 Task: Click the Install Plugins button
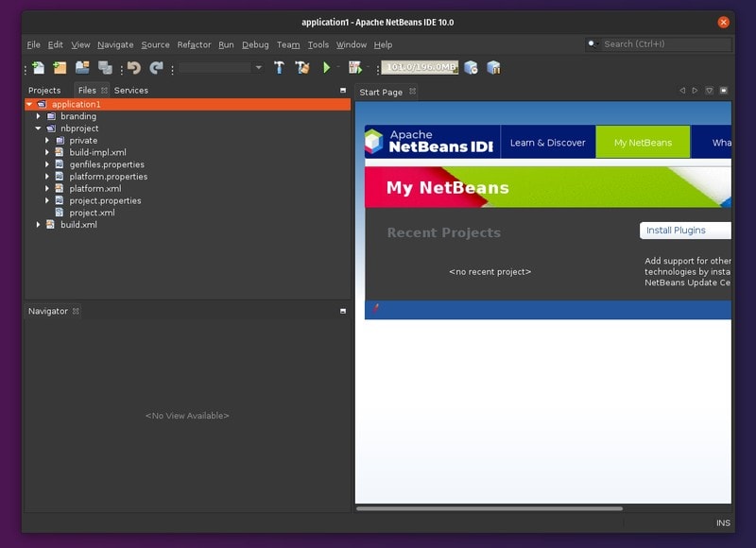[685, 231]
